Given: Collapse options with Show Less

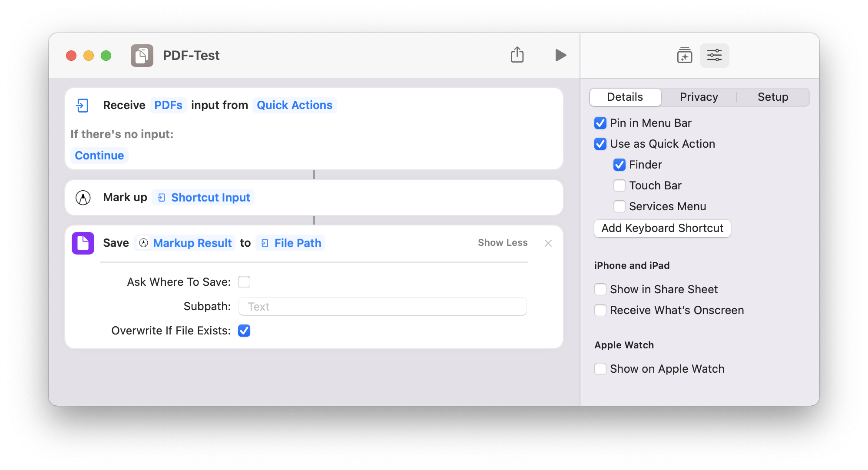Looking at the screenshot, I should (x=503, y=243).
